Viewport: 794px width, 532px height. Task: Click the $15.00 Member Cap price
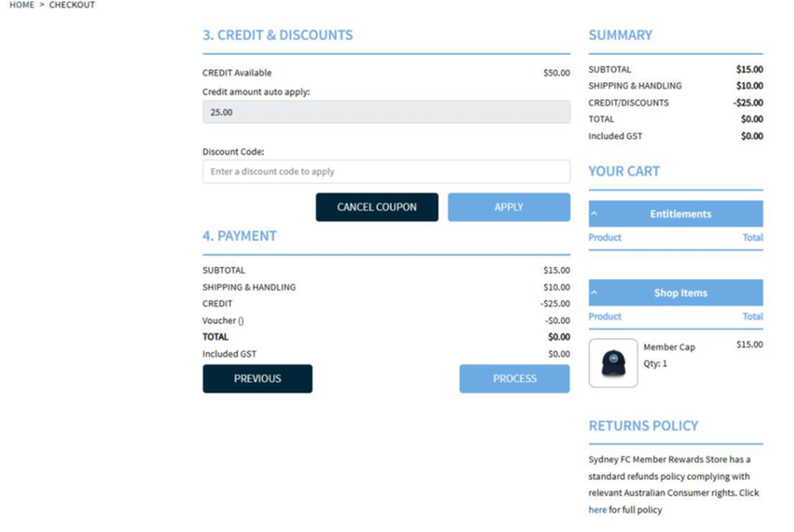pyautogui.click(x=750, y=344)
